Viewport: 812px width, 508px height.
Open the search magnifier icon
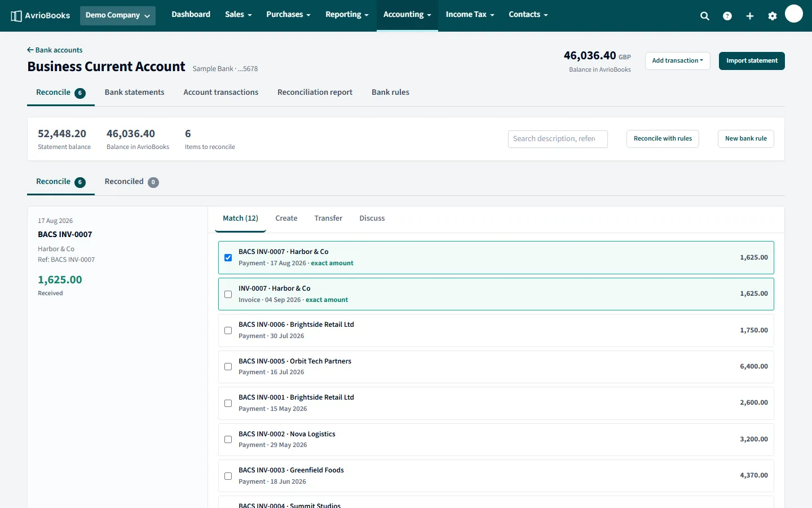click(705, 16)
